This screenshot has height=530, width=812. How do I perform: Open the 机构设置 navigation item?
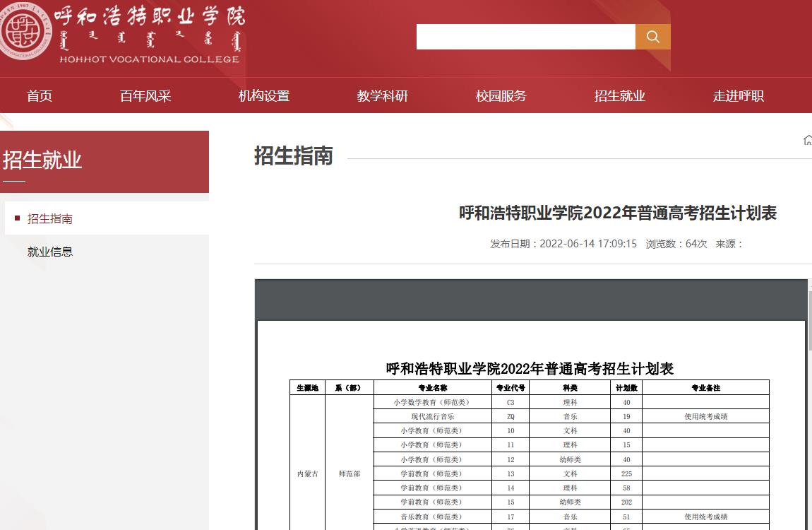point(264,96)
